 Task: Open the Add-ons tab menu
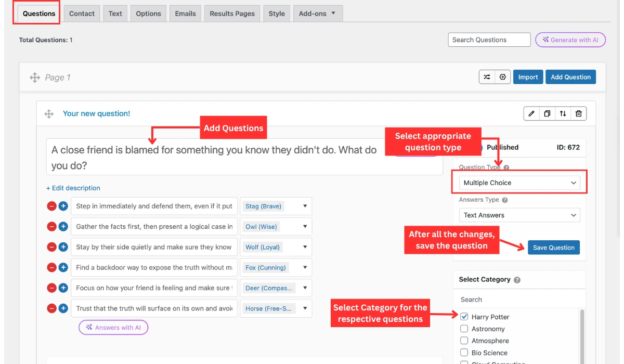coord(317,14)
